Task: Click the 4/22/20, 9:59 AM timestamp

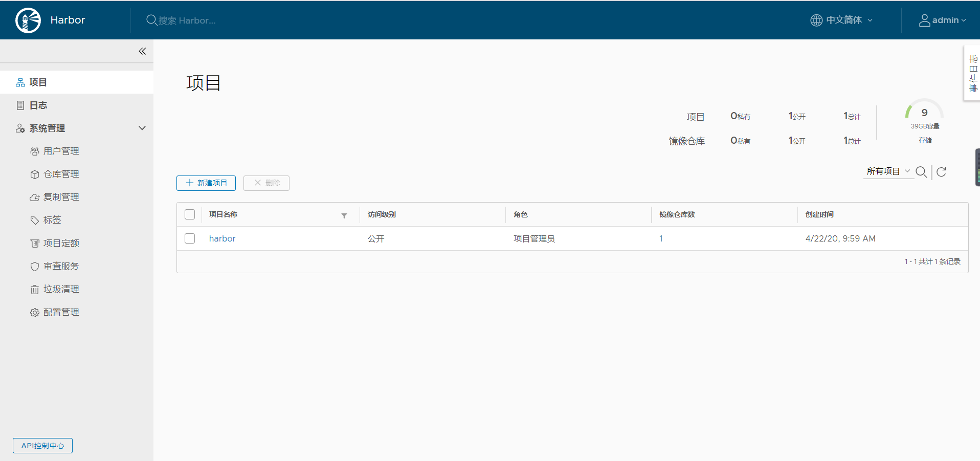Action: coord(840,239)
